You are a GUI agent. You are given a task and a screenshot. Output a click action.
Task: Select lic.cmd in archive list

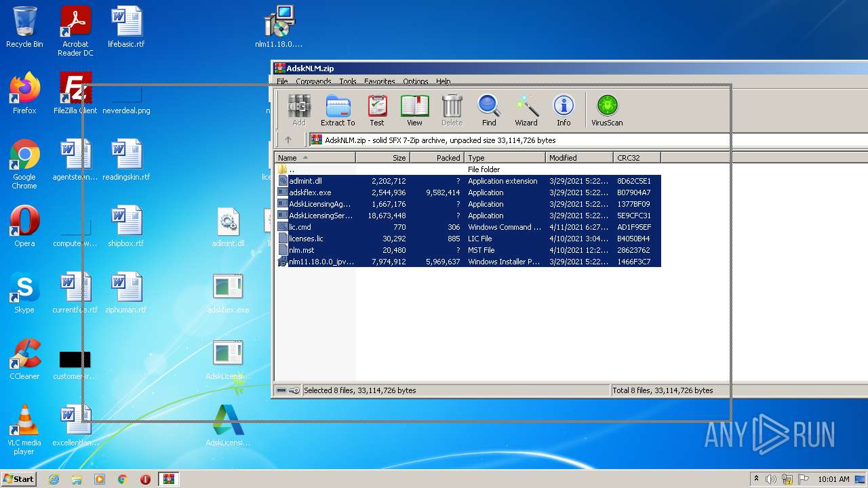(x=468, y=227)
